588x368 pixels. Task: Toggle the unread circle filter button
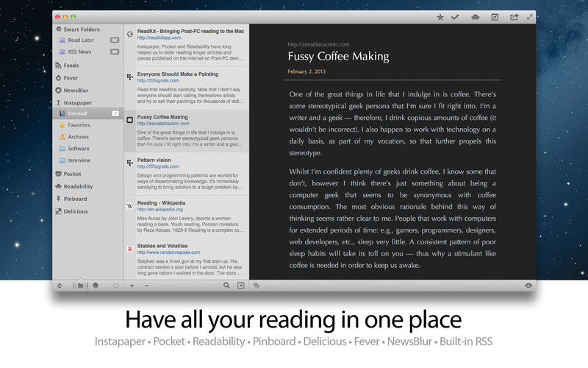pos(115,285)
